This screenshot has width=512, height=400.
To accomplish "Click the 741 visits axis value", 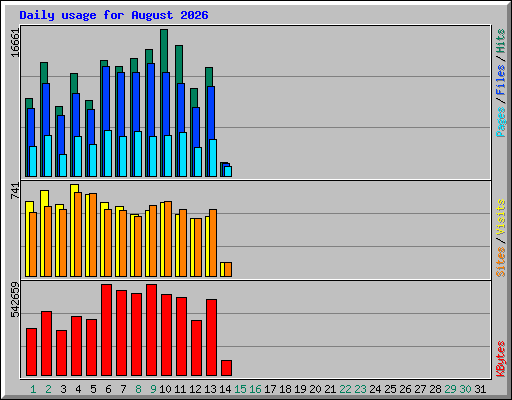I will click(x=15, y=191).
